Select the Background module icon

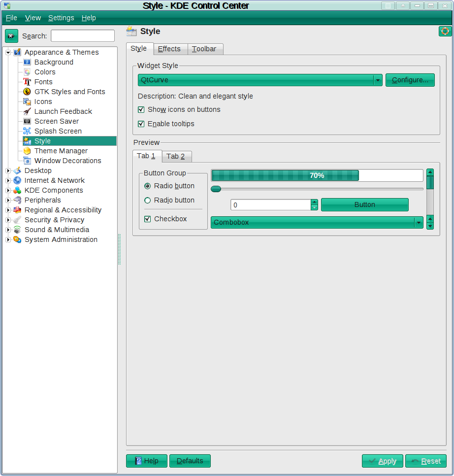(27, 62)
